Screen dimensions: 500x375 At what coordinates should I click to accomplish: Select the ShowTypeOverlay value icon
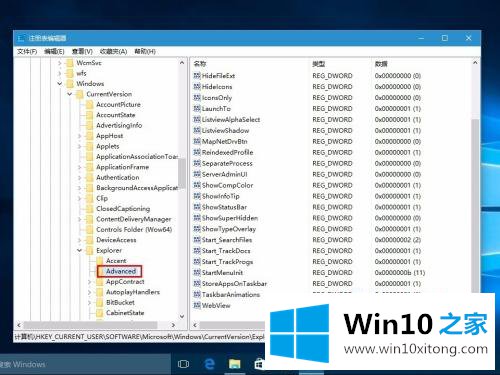(197, 229)
